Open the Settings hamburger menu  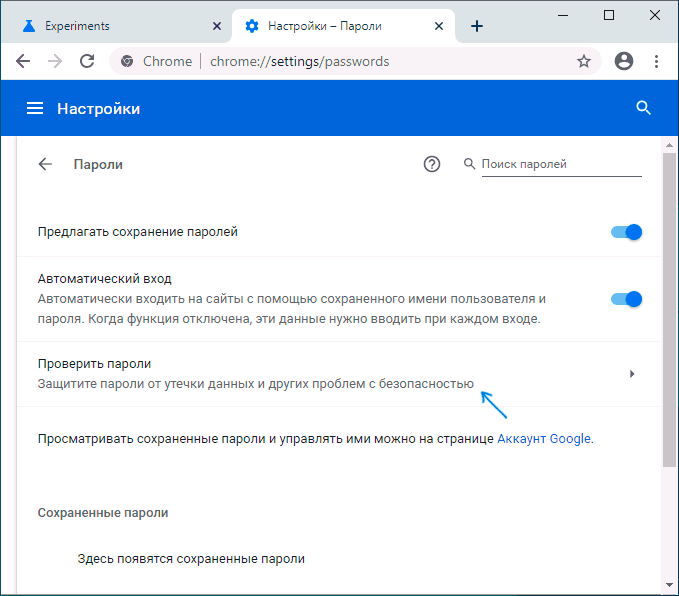35,108
